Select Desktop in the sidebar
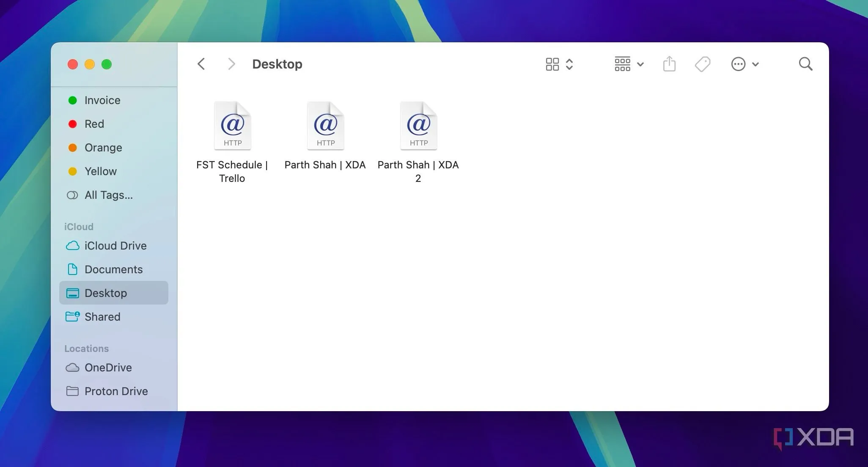The image size is (868, 467). point(114,293)
